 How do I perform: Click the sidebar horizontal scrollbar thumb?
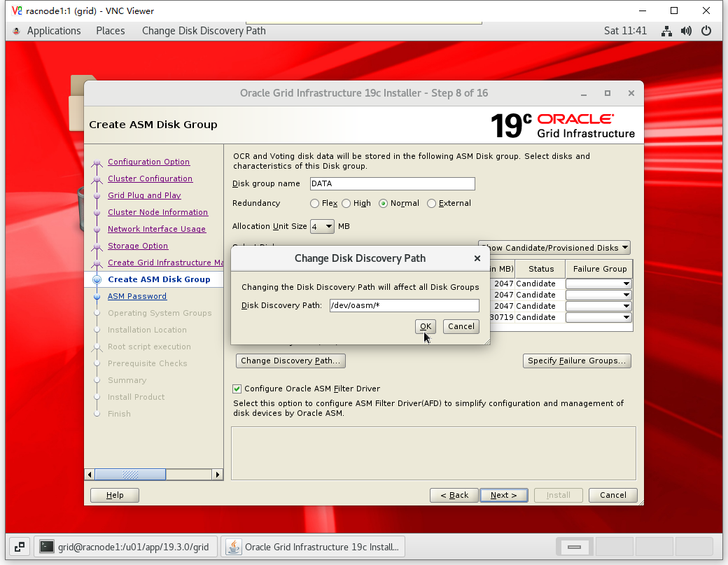tap(131, 475)
